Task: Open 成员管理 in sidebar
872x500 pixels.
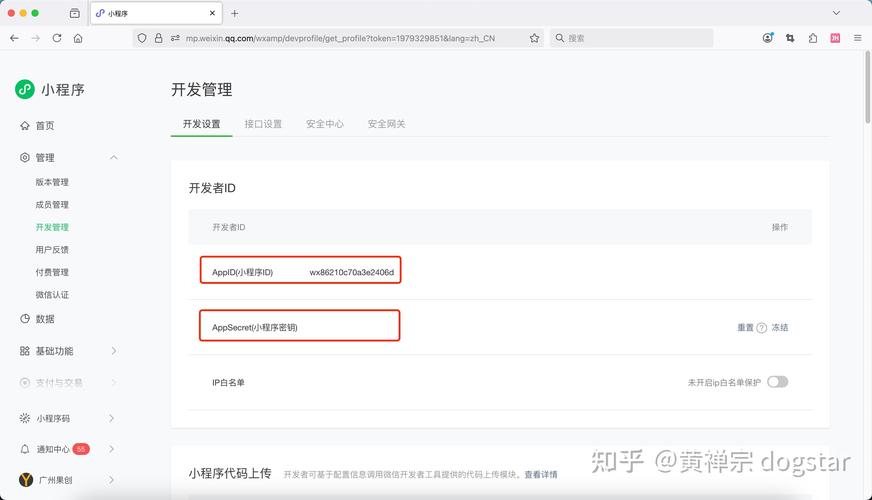Action: pyautogui.click(x=52, y=205)
